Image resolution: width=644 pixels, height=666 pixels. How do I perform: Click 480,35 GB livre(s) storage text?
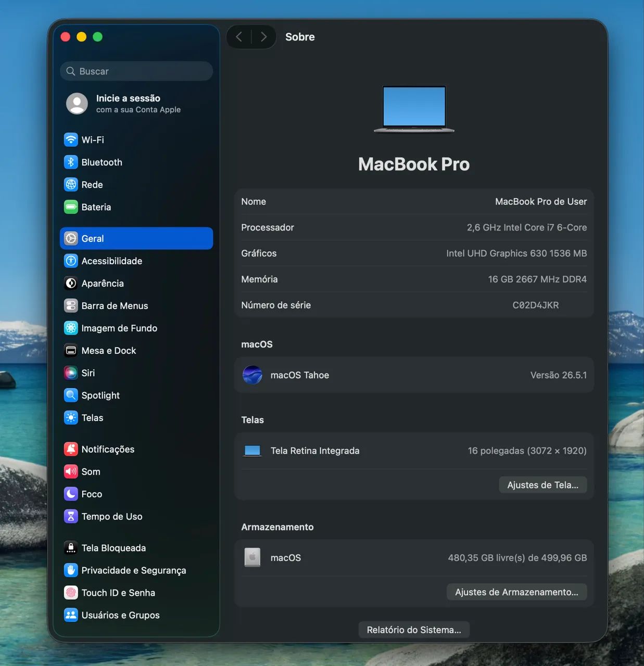[517, 558]
